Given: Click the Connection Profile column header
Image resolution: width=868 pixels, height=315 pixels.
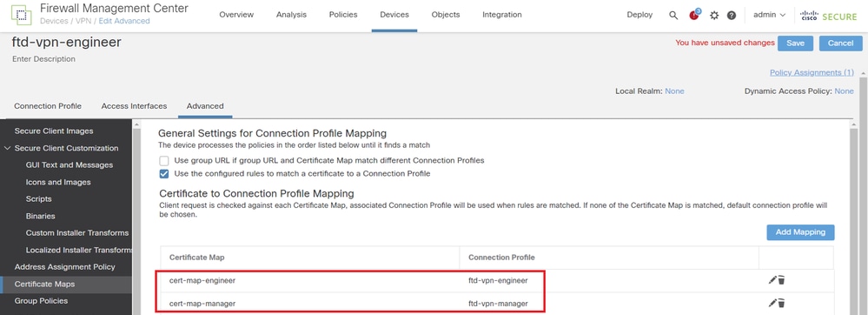Looking at the screenshot, I should (501, 258).
